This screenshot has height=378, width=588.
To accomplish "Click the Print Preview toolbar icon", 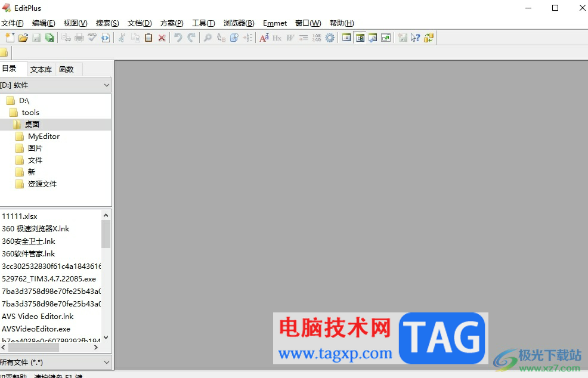I will (x=66, y=38).
